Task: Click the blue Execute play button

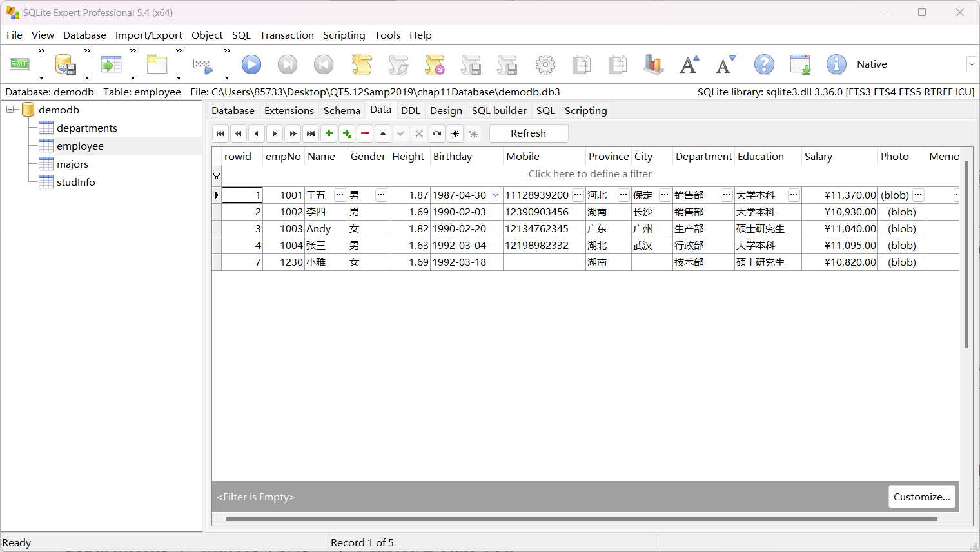Action: click(x=251, y=64)
